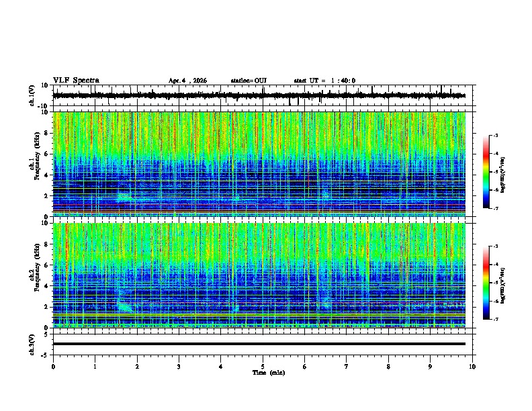Screen dimensions: 532x411
Task: Click time axis tick label "0"
Action: click(53, 367)
